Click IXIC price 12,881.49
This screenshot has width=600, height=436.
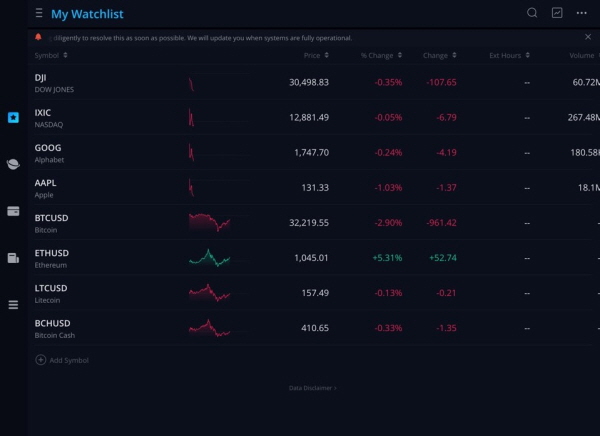pos(309,118)
